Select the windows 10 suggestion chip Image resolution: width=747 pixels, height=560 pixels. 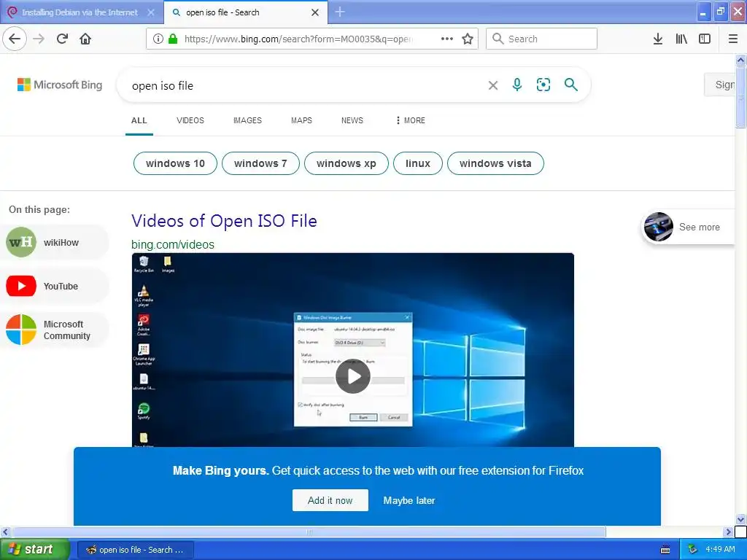pyautogui.click(x=175, y=163)
